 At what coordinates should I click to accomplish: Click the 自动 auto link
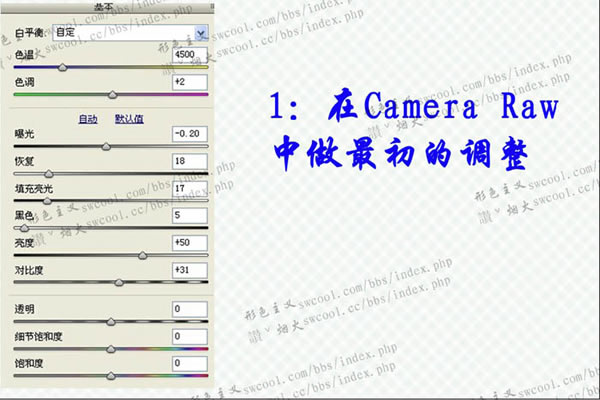coord(88,119)
